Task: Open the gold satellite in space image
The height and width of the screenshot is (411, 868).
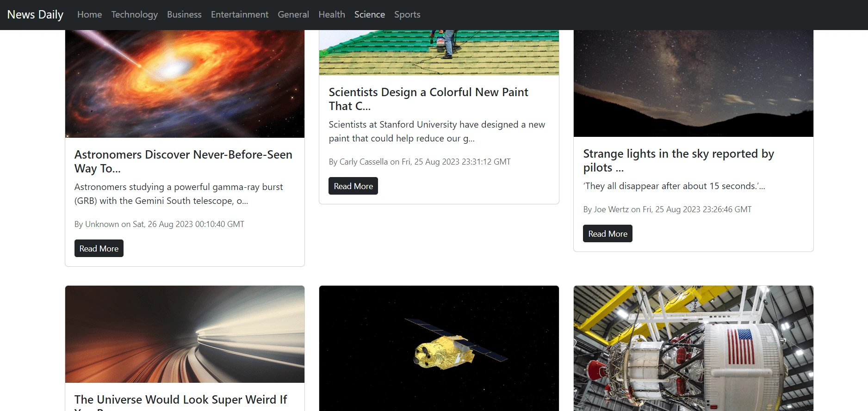Action: point(439,348)
